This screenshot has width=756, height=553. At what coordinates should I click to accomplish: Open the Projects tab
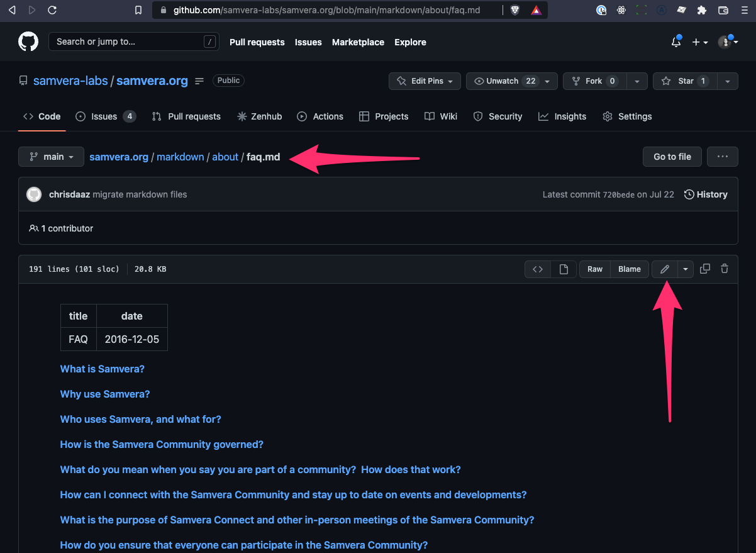click(x=384, y=116)
